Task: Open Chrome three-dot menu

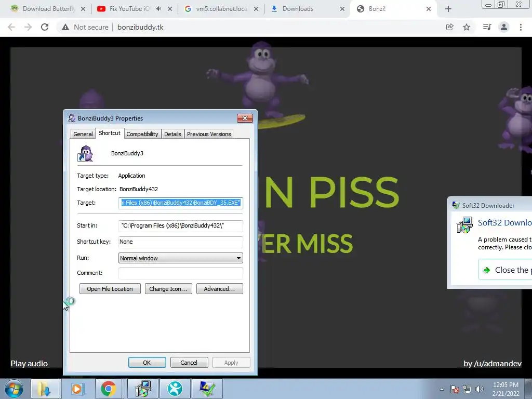Action: tap(521, 27)
